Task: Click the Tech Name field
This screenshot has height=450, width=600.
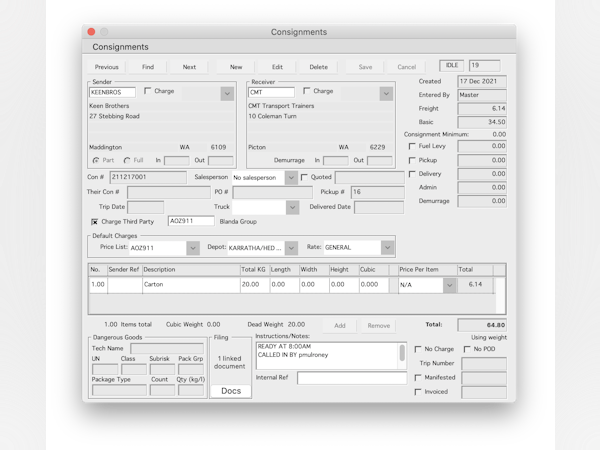Action: (167, 348)
